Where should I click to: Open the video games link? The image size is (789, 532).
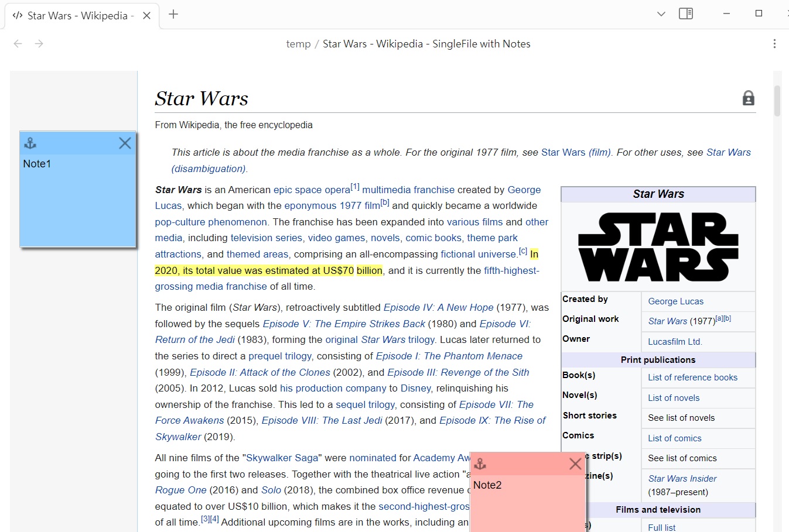(336, 238)
